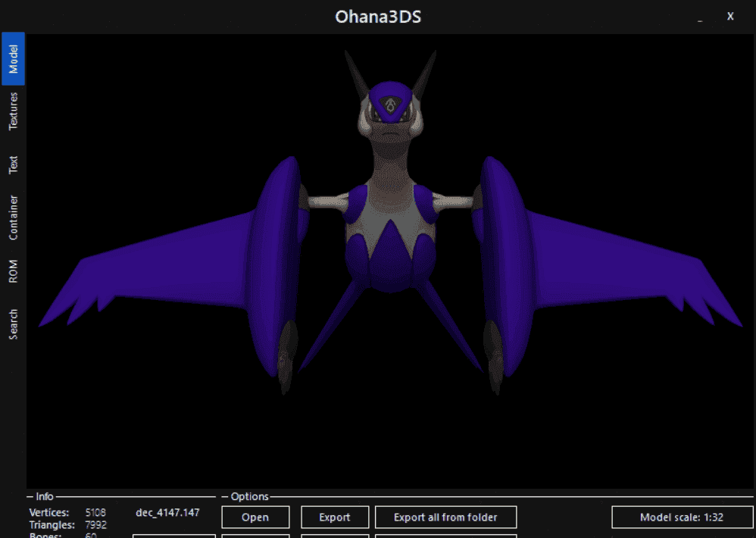Click the 3D model viewport
756x538 pixels.
pyautogui.click(x=390, y=261)
